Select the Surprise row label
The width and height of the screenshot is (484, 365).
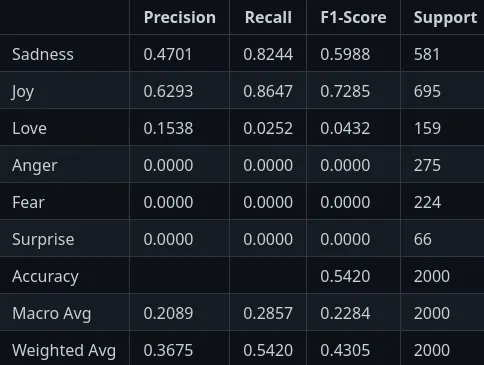pos(43,240)
